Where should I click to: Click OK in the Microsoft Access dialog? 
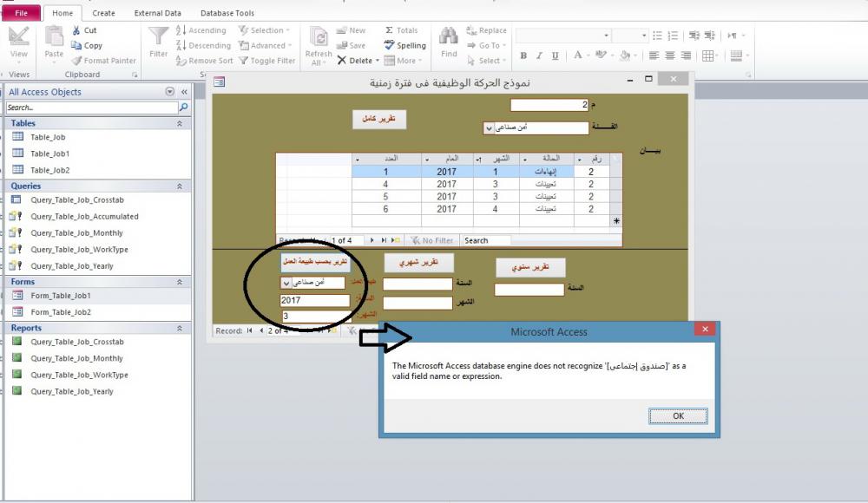tap(678, 416)
